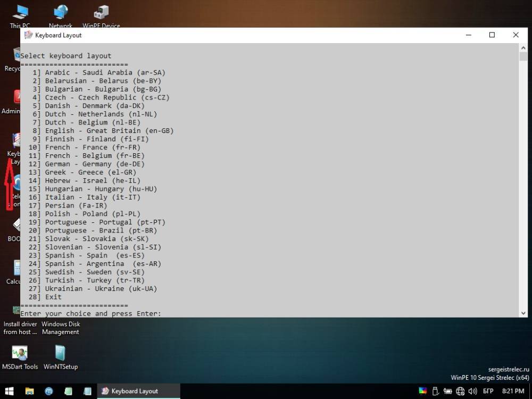Open the Network desktop icon
532x399 pixels.
(x=61, y=15)
